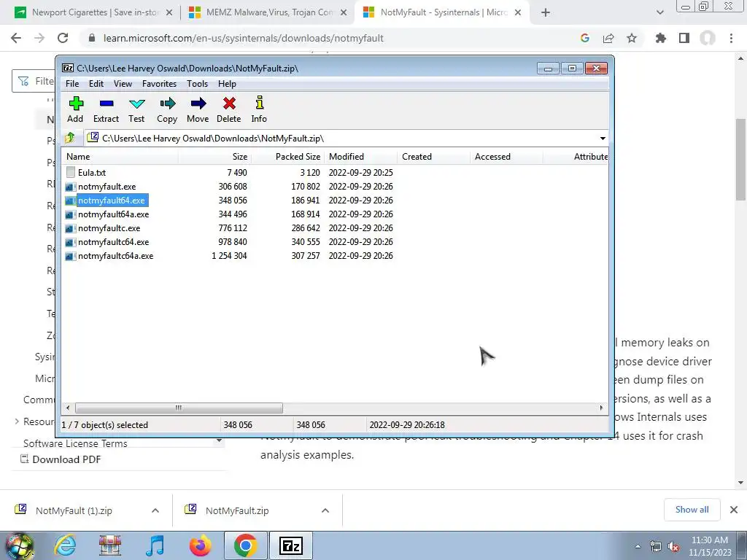Switch to the MEMZ Malware browser tab

(268, 12)
